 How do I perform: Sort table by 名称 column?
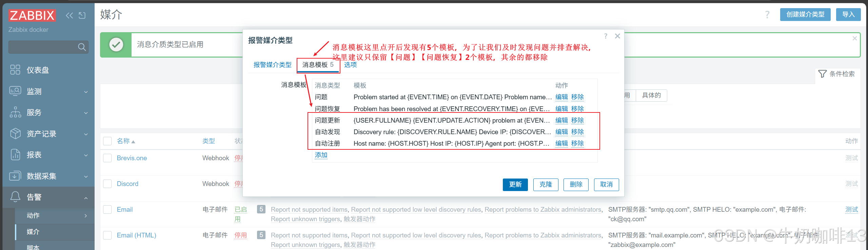click(x=126, y=141)
